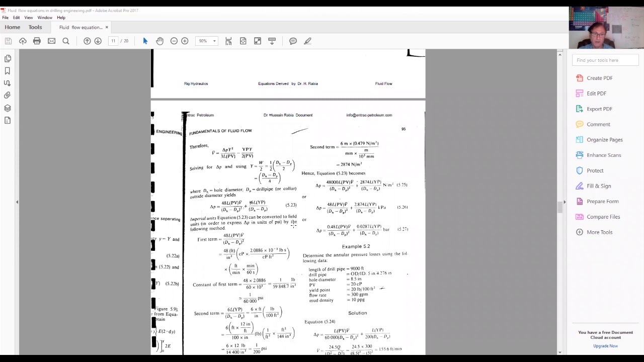644x362 pixels.
Task: Click the Save file icon
Action: tap(8, 41)
